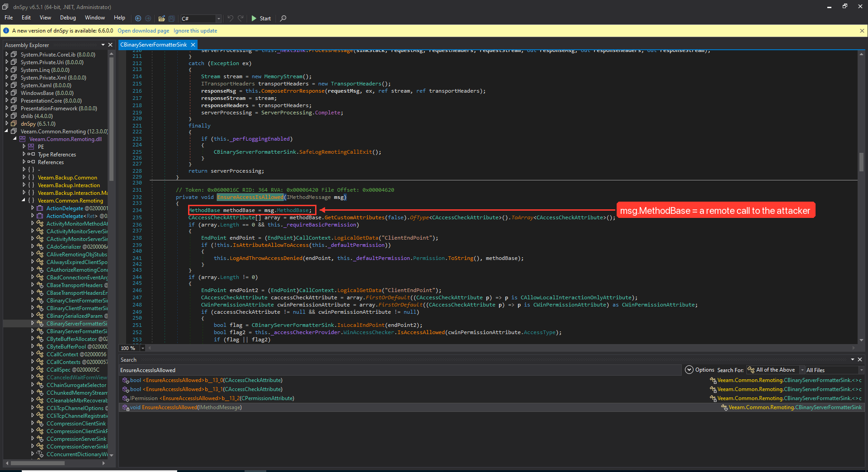Screen dimensions: 868x472
Task: Expand System.Linq assembly node
Action: click(x=7, y=70)
